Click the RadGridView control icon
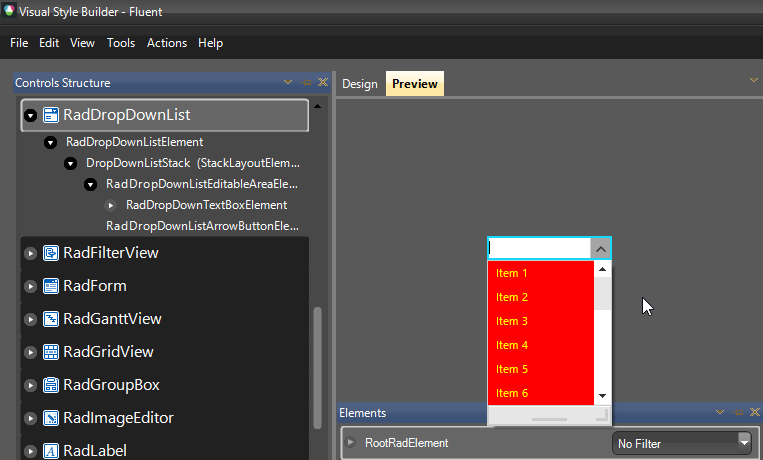This screenshot has height=460, width=763. pyautogui.click(x=50, y=353)
